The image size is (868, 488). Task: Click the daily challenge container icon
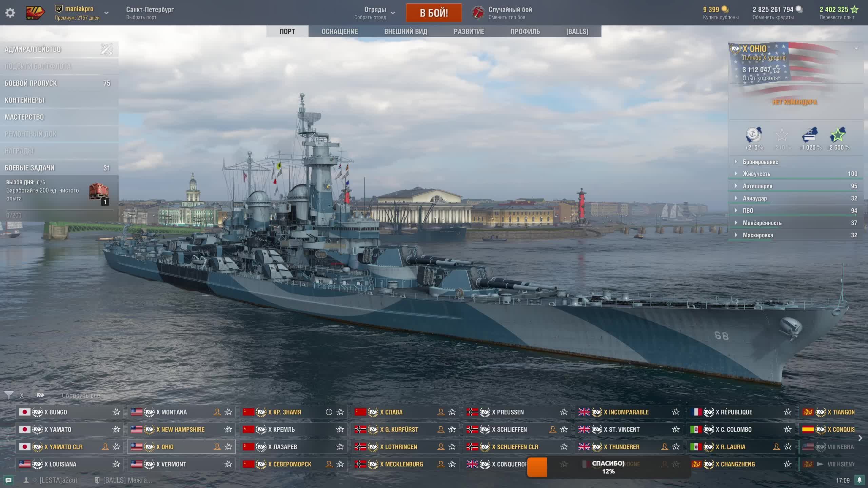(x=99, y=192)
